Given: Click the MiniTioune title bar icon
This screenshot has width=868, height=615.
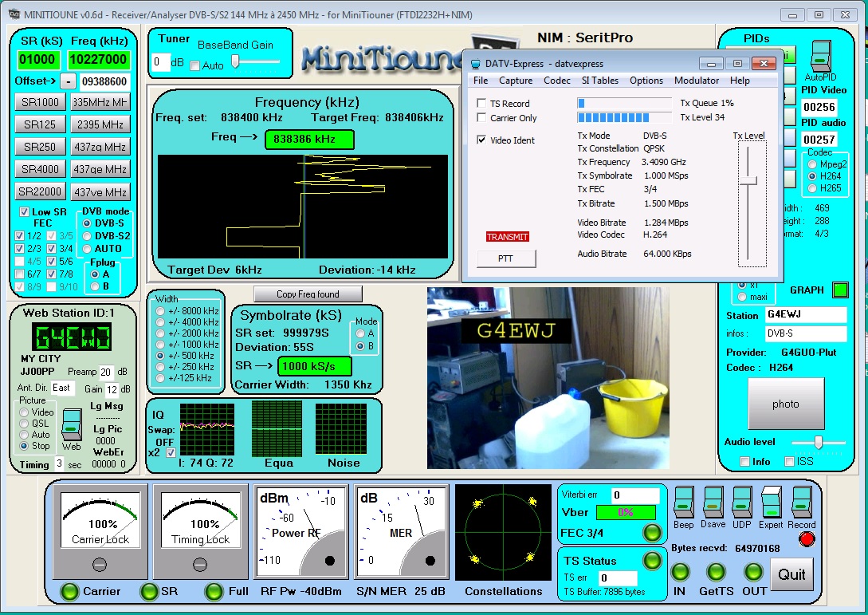Looking at the screenshot, I should (14, 14).
